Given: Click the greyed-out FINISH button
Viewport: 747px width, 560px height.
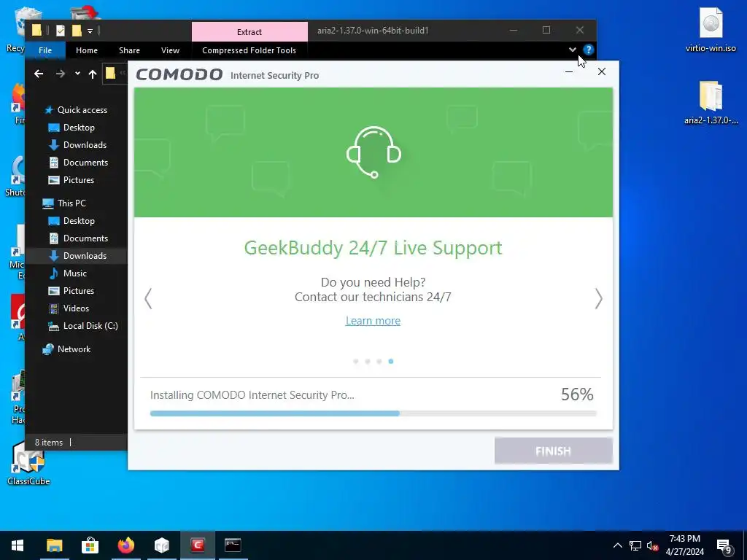Looking at the screenshot, I should [x=553, y=451].
